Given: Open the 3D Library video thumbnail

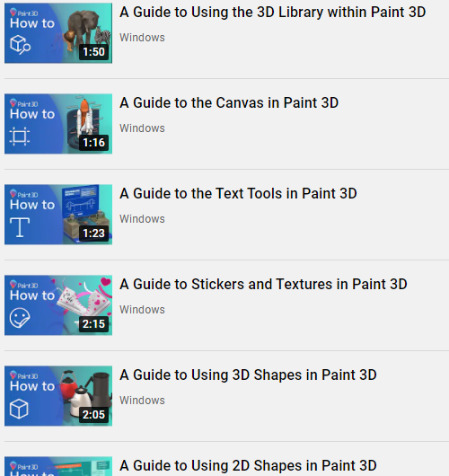Looking at the screenshot, I should (58, 33).
